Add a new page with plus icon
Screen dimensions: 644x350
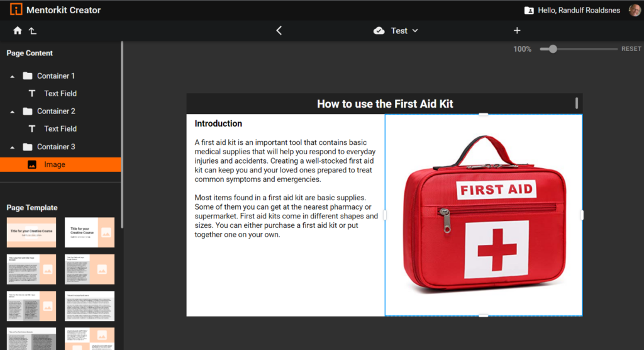click(x=517, y=30)
